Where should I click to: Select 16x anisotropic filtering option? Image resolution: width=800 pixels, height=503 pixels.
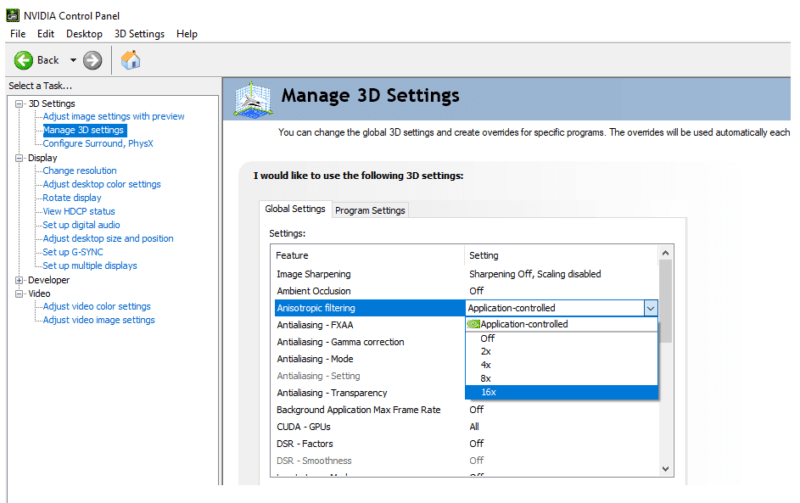pos(488,392)
